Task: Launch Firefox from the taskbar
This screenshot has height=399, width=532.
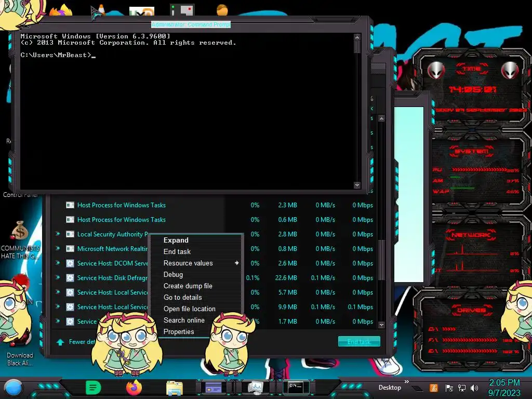Action: click(x=134, y=388)
